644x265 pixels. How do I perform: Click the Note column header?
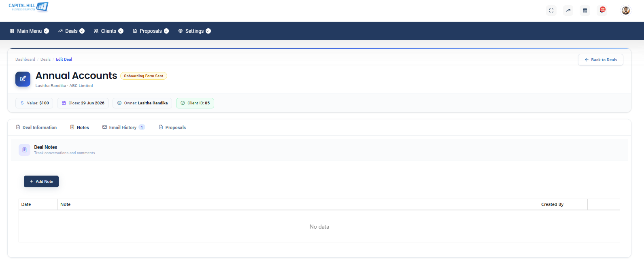[x=298, y=204]
